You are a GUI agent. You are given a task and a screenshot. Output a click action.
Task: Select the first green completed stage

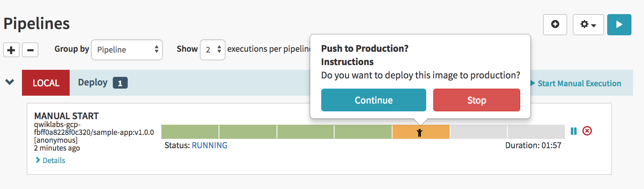pyautogui.click(x=190, y=132)
